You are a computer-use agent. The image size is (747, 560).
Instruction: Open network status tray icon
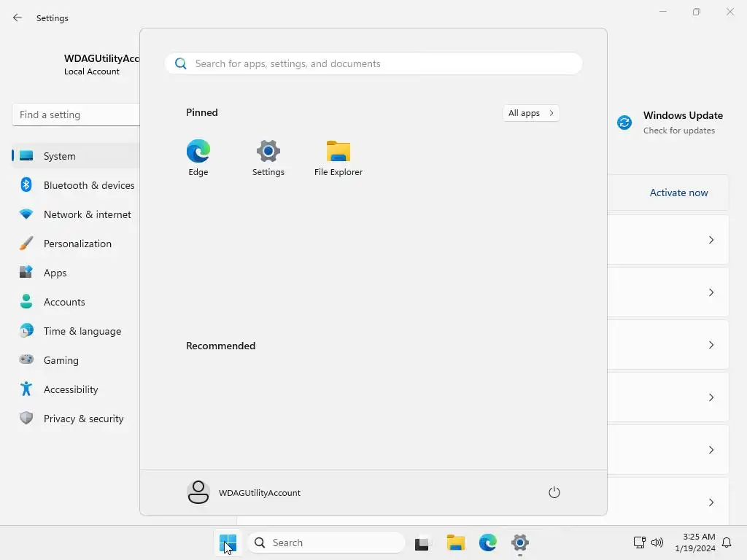point(639,542)
